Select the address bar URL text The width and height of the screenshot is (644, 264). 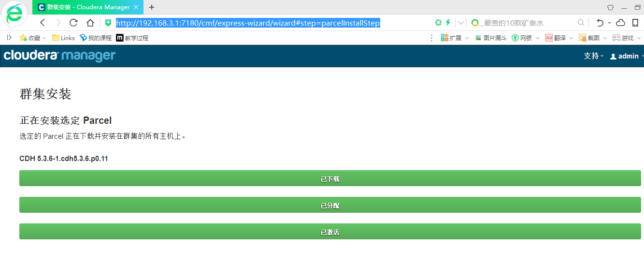[248, 23]
